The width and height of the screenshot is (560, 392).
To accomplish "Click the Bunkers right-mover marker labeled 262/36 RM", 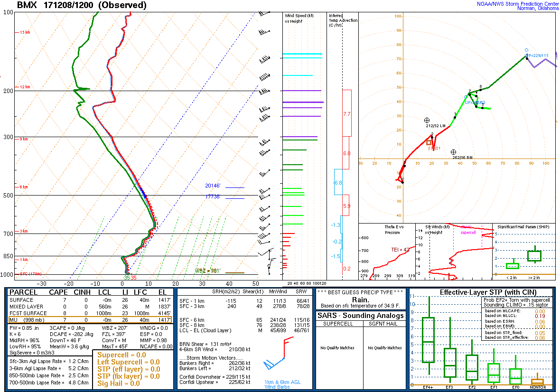I will tap(453, 152).
